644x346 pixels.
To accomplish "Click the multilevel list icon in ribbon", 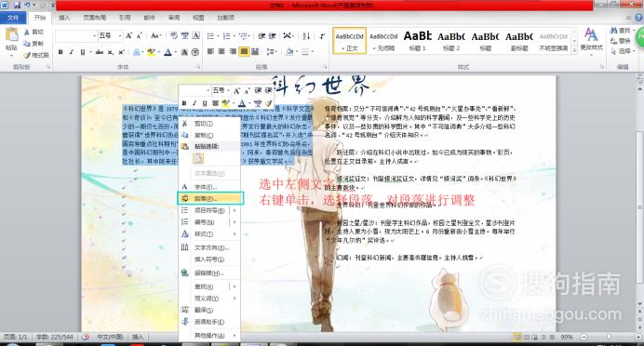I will (x=243, y=36).
